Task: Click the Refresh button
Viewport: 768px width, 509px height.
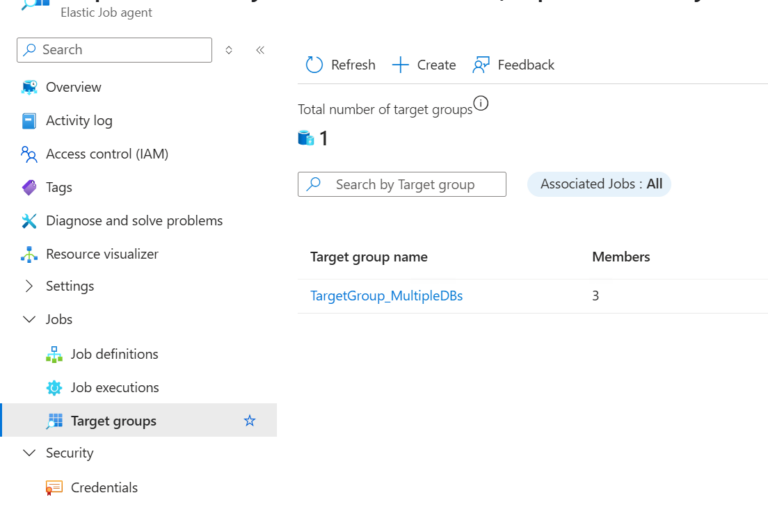Action: 340,65
